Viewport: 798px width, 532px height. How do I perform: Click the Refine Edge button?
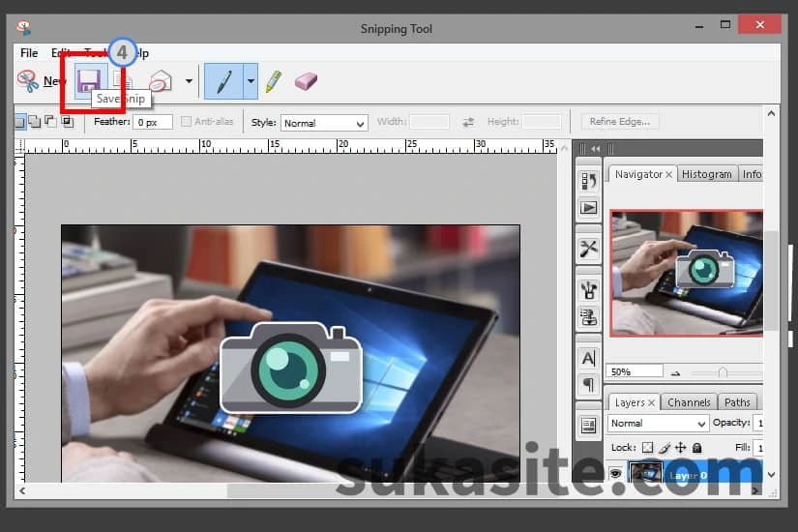619,121
